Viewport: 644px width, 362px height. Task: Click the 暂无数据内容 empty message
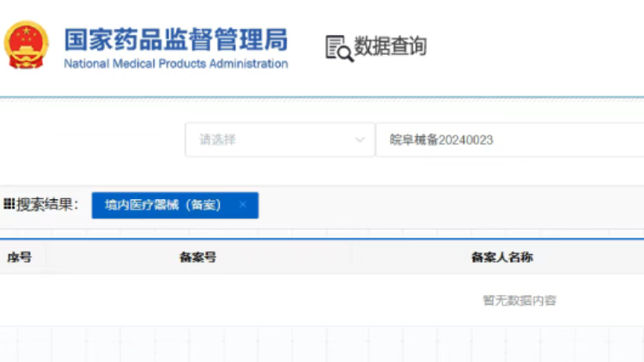click(519, 300)
